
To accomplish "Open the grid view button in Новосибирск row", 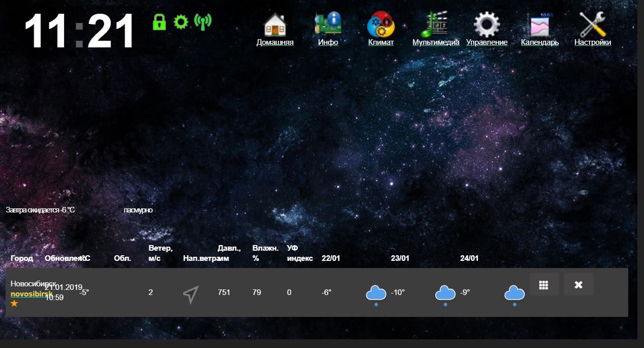I will [544, 284].
